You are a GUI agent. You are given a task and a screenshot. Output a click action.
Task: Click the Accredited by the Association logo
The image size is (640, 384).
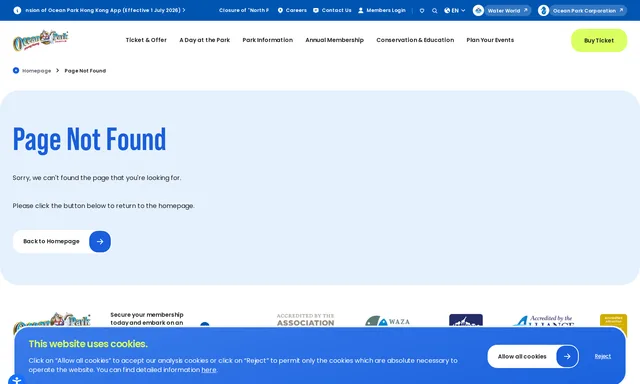(305, 320)
